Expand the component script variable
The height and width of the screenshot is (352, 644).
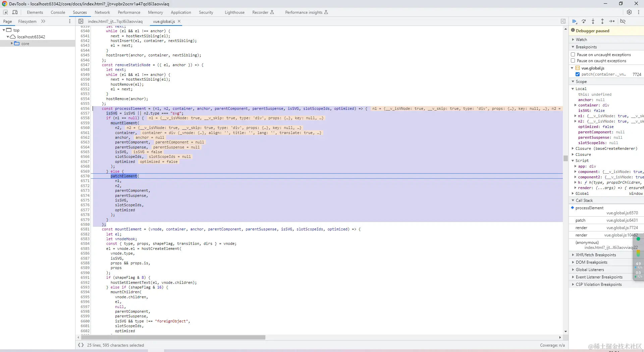(x=575, y=172)
